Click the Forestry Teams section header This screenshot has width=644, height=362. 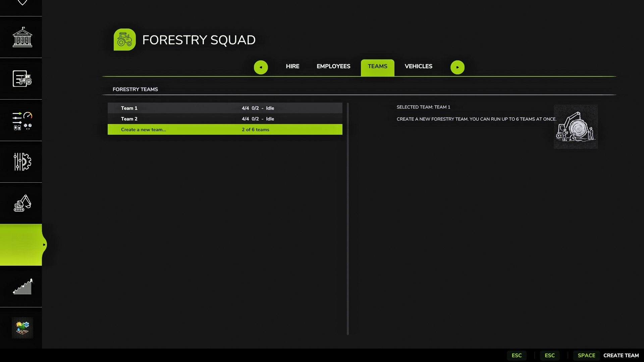[135, 89]
